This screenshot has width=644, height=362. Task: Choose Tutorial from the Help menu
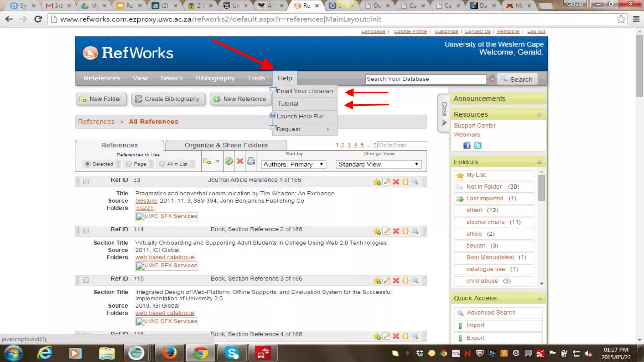[288, 104]
